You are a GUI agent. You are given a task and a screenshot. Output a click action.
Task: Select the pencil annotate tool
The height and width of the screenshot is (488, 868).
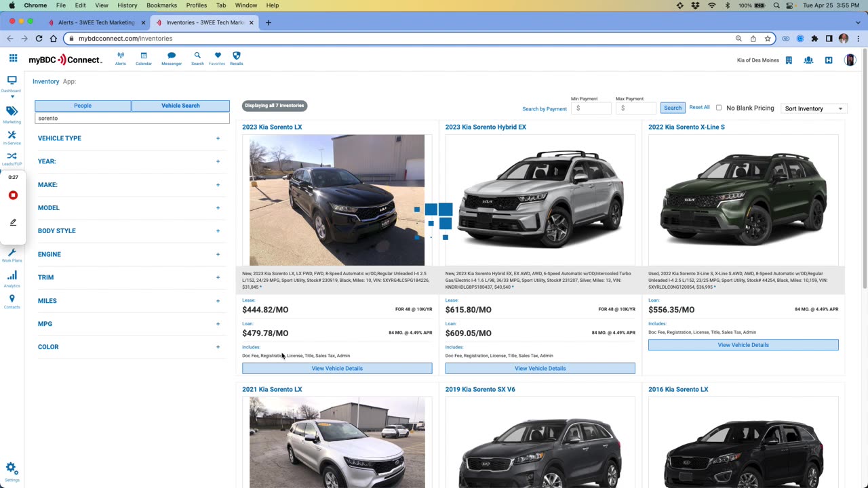click(13, 222)
